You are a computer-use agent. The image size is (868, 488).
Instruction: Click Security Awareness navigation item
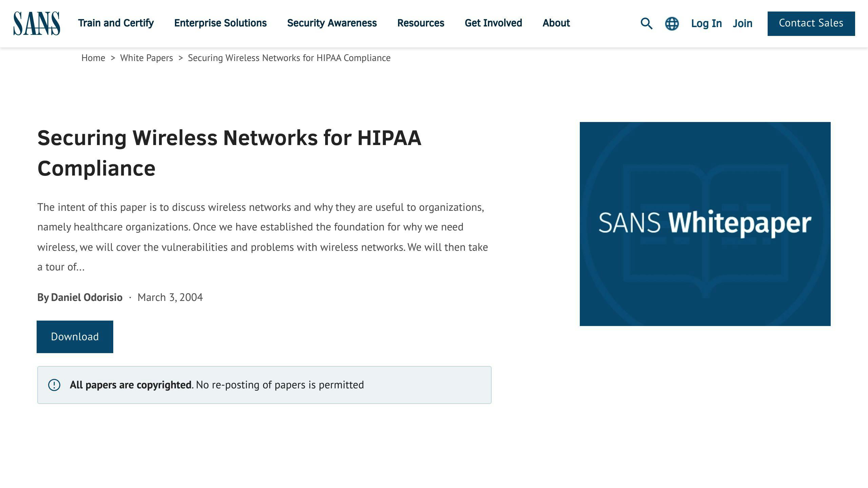tap(332, 23)
